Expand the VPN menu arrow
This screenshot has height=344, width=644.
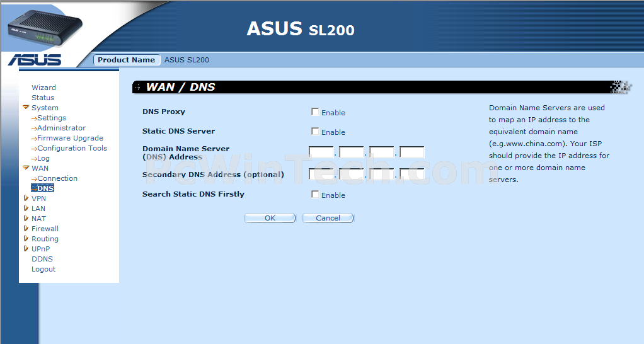click(x=26, y=198)
